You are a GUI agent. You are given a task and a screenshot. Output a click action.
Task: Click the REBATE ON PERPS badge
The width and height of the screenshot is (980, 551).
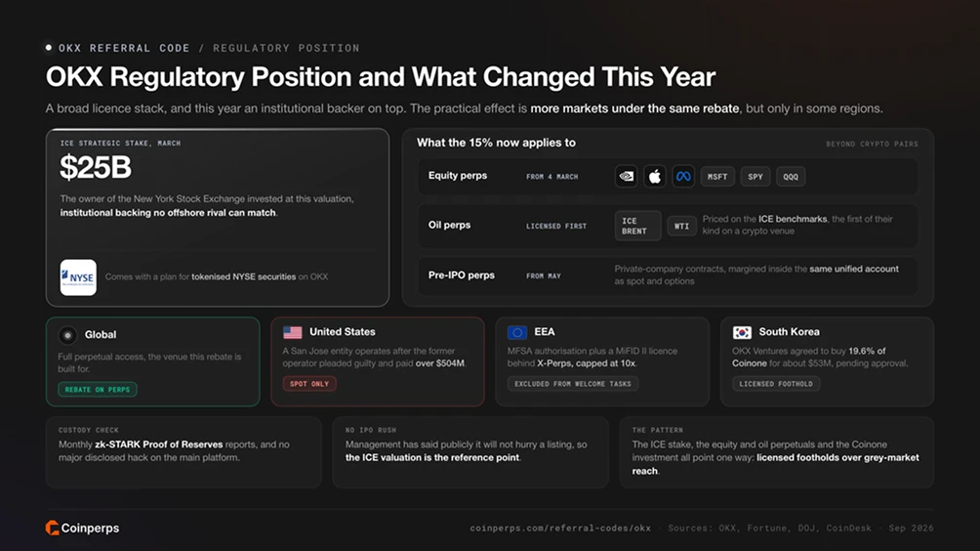click(97, 390)
